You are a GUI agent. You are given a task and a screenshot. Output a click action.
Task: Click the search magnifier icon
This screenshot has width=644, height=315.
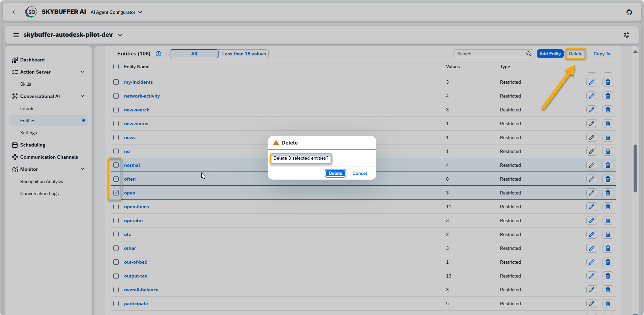[528, 54]
